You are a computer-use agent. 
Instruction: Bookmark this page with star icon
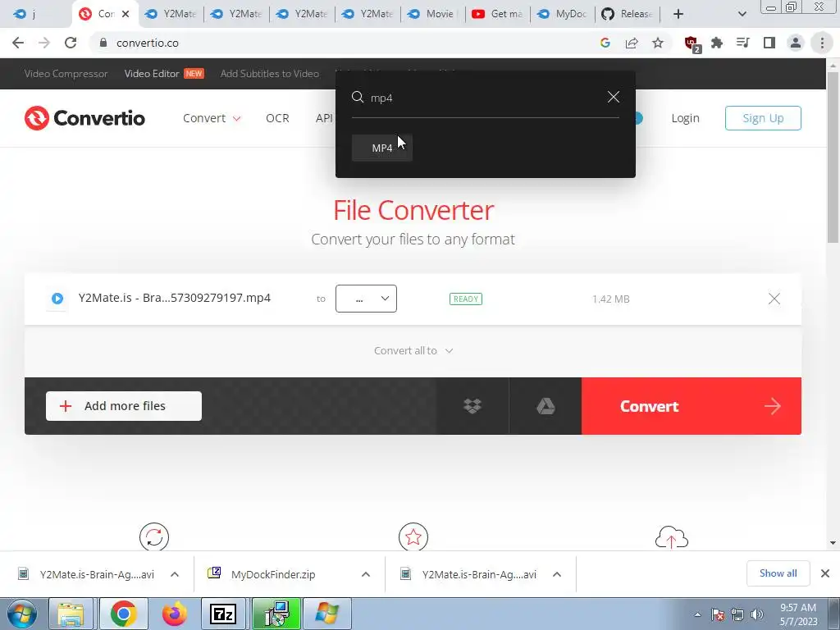(658, 43)
